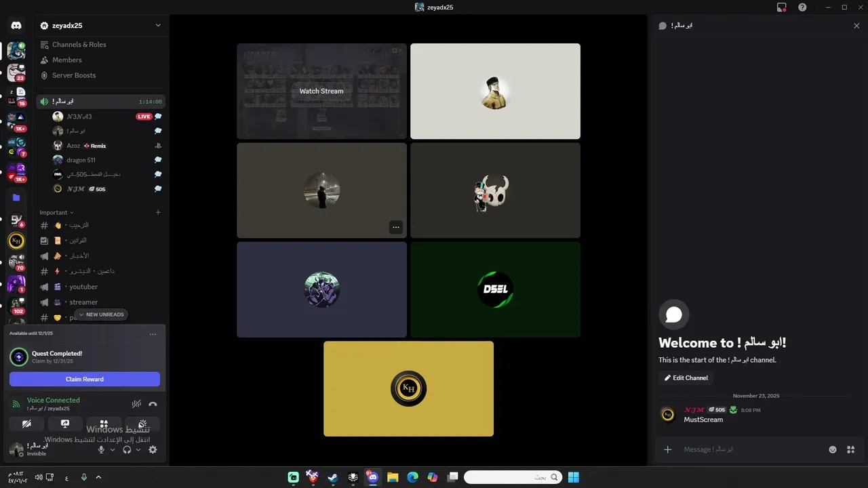The width and height of the screenshot is (868, 488).
Task: Click Watch Stream
Action: (x=321, y=91)
